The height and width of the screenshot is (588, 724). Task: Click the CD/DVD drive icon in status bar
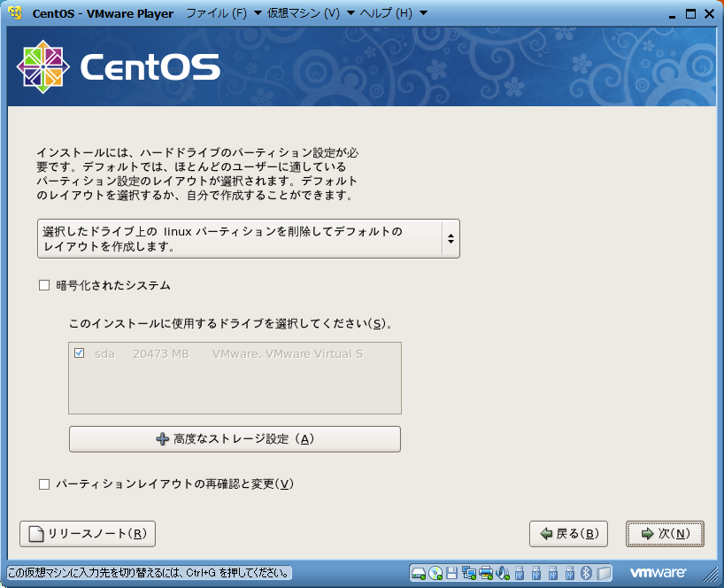pyautogui.click(x=435, y=573)
